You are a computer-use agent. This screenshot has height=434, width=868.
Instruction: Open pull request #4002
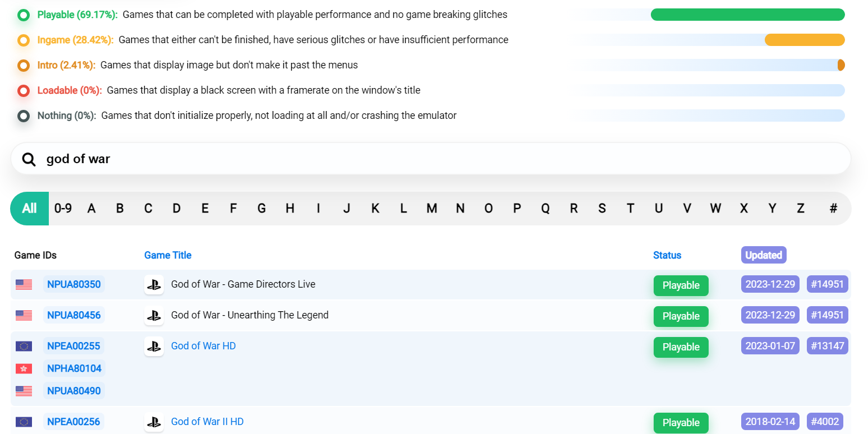(825, 422)
